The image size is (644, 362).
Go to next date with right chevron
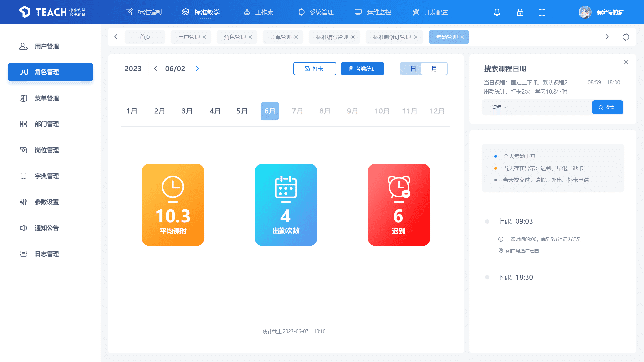197,69
